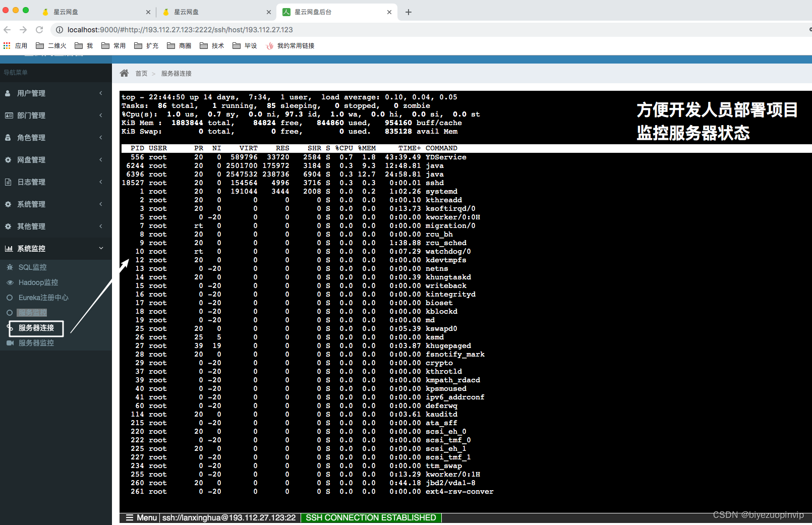Screen dimensions: 812x525
Task: Click 网盘管理 menu label
Action: pyautogui.click(x=31, y=160)
